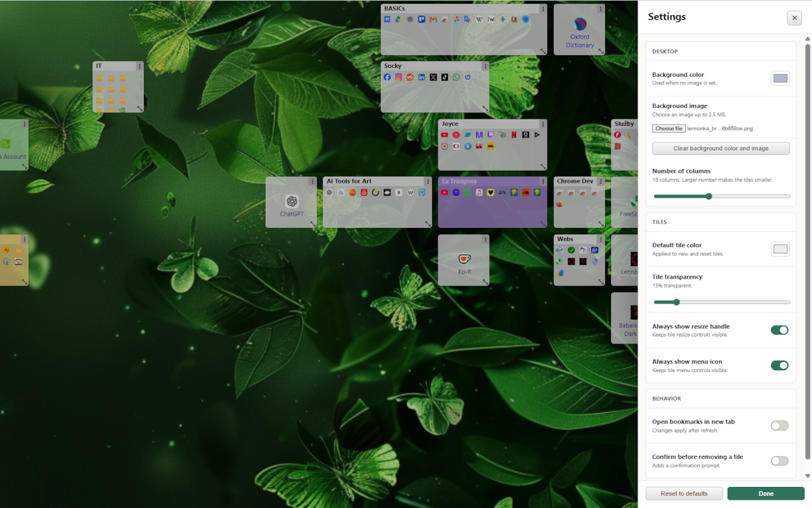This screenshot has width=812, height=508.
Task: Open Google Photos icon in BASICs tile
Action: click(456, 20)
